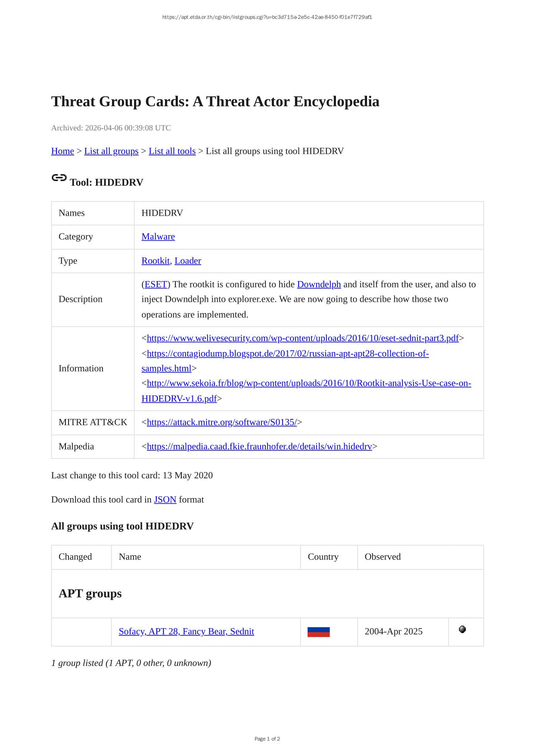
Task: Click the chain link icon beside Tool: HIDEDRV
Action: point(59,178)
